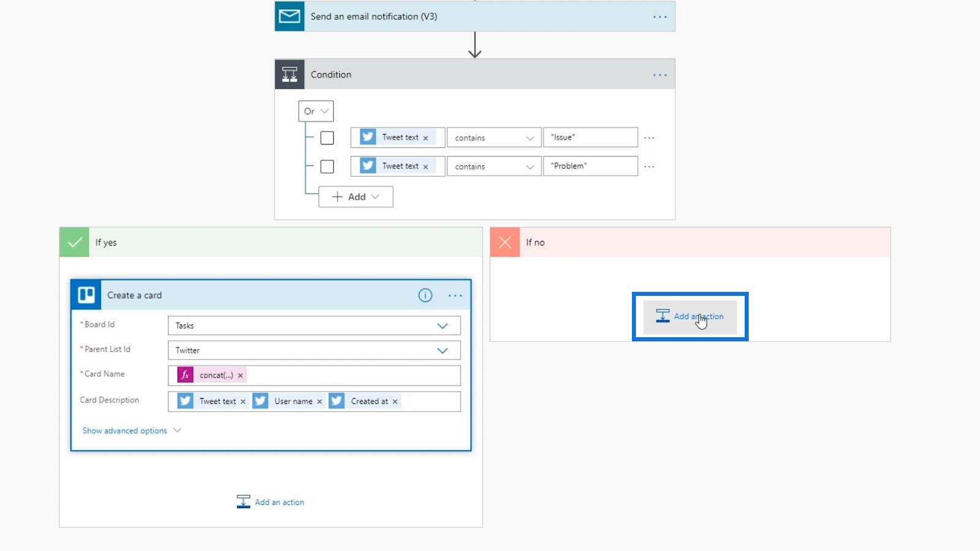Screen dimensions: 980x551
Task: Remove Tweet text token from Issue condition row
Action: [426, 138]
